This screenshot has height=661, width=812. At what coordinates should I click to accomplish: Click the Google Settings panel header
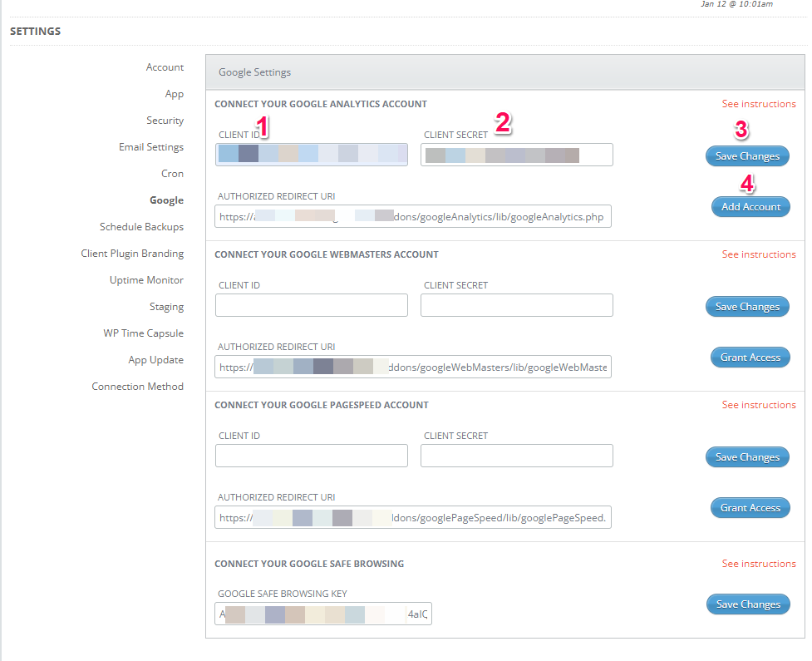coord(505,72)
